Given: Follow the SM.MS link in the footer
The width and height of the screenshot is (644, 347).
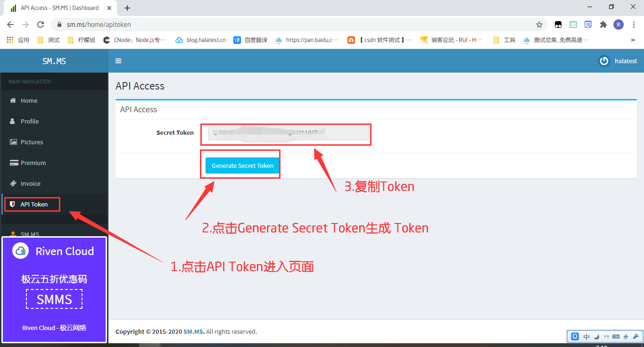Looking at the screenshot, I should pyautogui.click(x=194, y=331).
